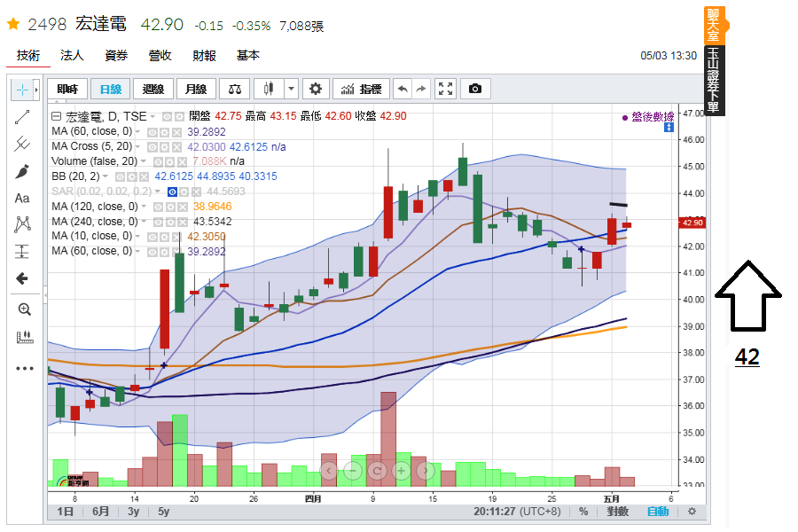Open the 法人 tab
Image resolution: width=798 pixels, height=532 pixels.
[x=72, y=55]
